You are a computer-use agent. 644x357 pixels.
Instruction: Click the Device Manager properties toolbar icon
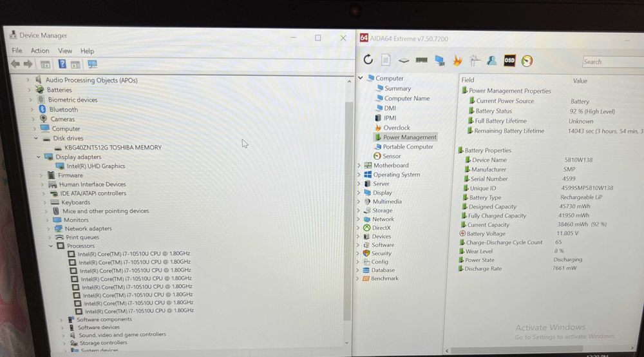pos(45,64)
